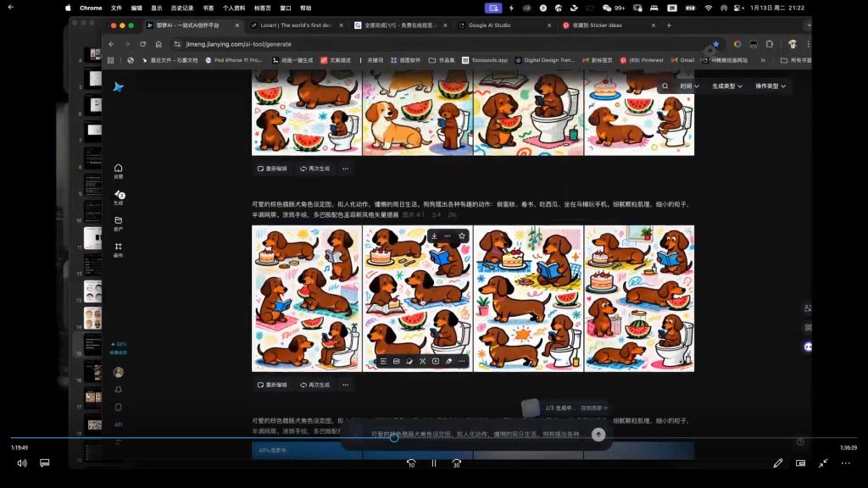Pause the video playback
The width and height of the screenshot is (868, 488).
pyautogui.click(x=434, y=463)
